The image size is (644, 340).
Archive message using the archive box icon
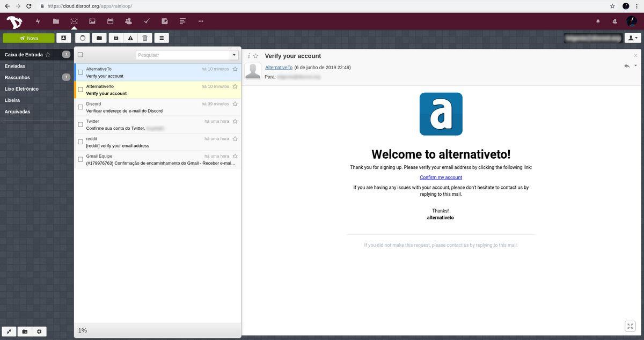(115, 38)
